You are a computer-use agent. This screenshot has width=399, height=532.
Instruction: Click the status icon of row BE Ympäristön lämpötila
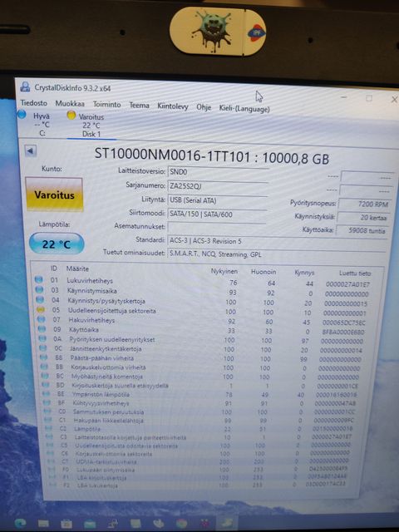point(47,393)
